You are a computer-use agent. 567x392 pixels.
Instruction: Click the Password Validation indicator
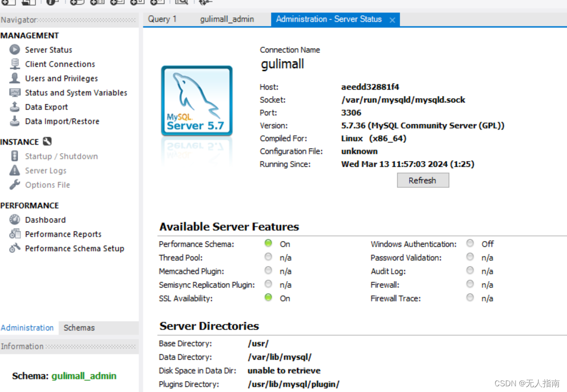pyautogui.click(x=470, y=257)
